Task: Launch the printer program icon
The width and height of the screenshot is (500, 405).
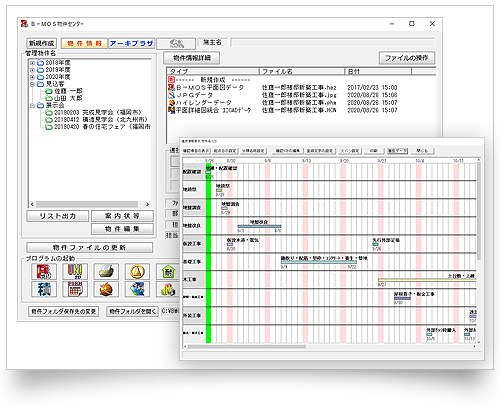Action: 106,271
